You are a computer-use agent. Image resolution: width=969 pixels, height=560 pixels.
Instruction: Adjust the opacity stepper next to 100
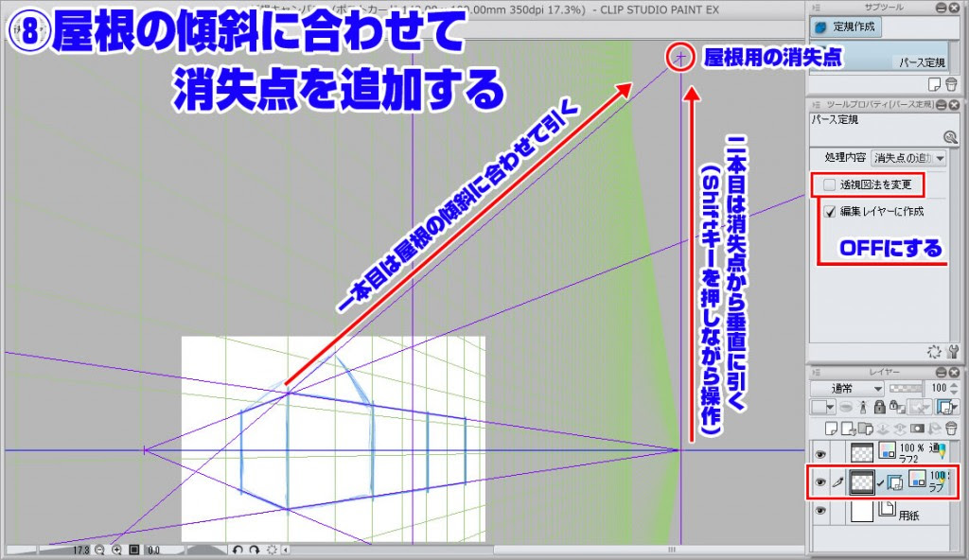[954, 388]
